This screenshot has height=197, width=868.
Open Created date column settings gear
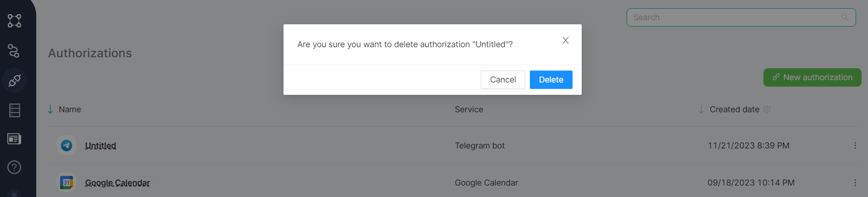pos(767,109)
